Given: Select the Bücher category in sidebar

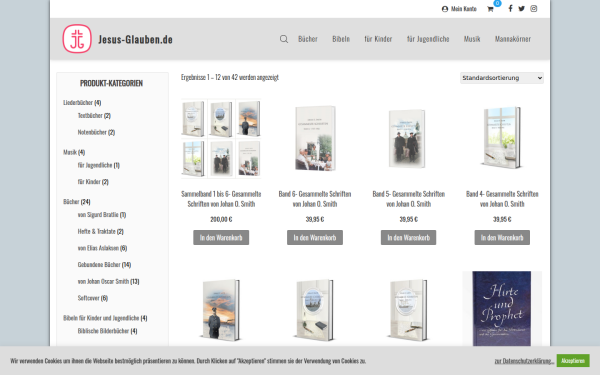Looking at the screenshot, I should pos(71,202).
